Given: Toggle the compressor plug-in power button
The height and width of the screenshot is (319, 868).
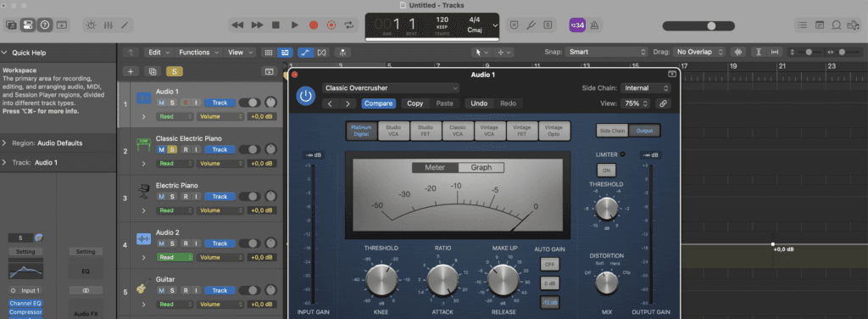Looking at the screenshot, I should pyautogui.click(x=305, y=95).
